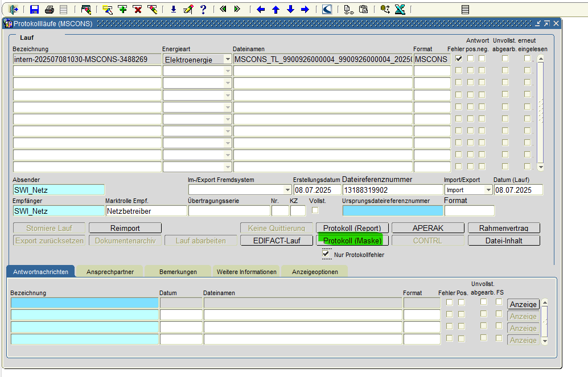Viewport: 588px width, 377px height.
Task: Open help with the question mark icon
Action: (203, 9)
